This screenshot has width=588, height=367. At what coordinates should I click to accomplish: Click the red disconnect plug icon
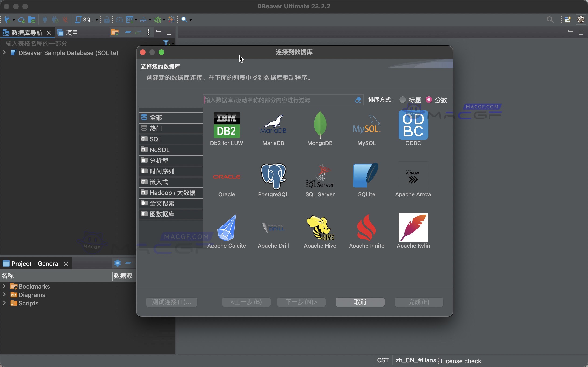[x=65, y=19]
